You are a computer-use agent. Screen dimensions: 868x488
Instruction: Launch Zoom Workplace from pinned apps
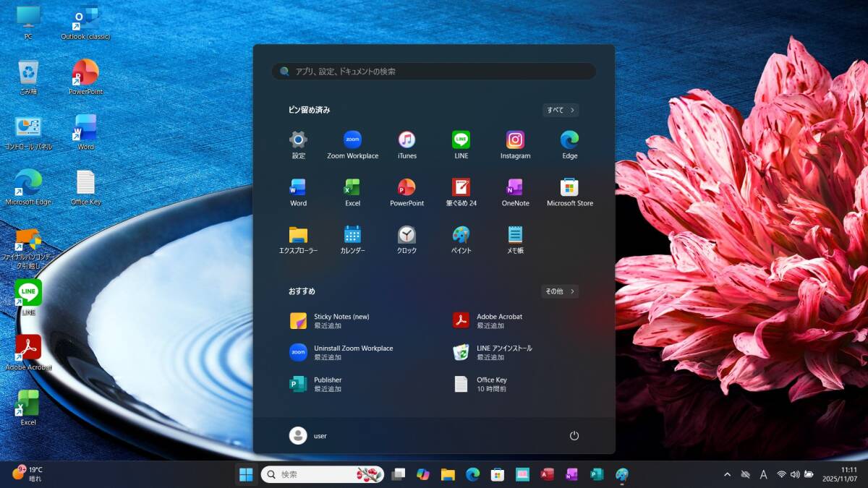click(x=352, y=145)
